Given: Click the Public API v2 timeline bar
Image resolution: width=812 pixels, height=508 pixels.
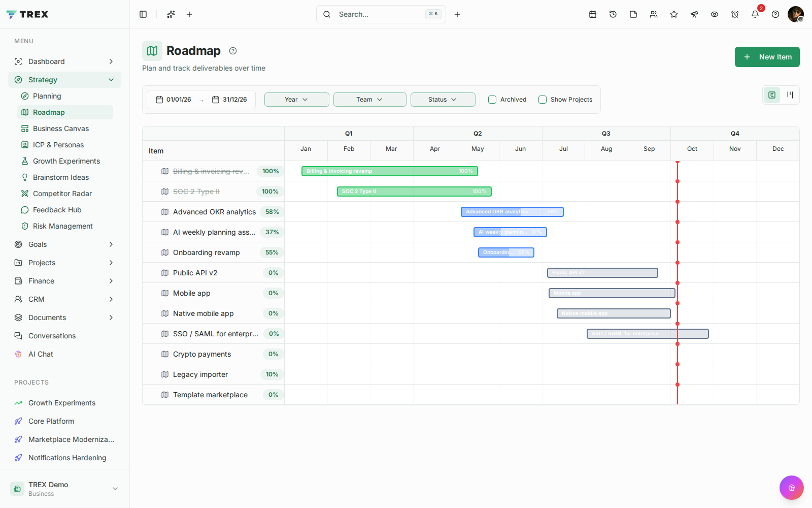Looking at the screenshot, I should [x=602, y=273].
